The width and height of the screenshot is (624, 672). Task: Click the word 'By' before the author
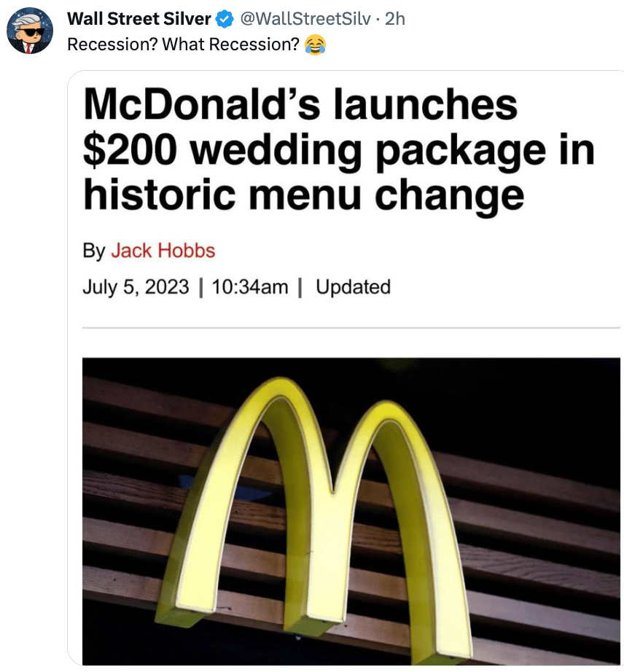click(94, 251)
